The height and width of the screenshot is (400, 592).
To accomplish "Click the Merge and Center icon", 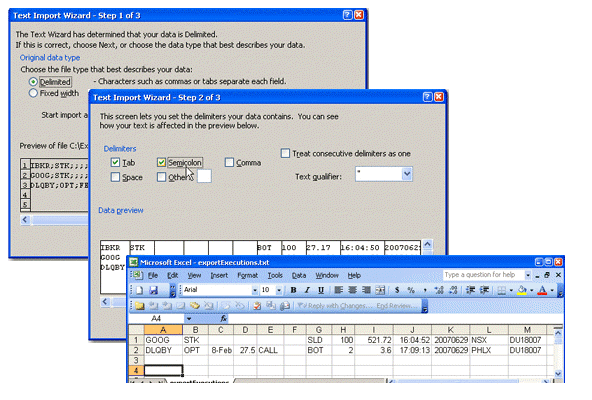I will (380, 290).
